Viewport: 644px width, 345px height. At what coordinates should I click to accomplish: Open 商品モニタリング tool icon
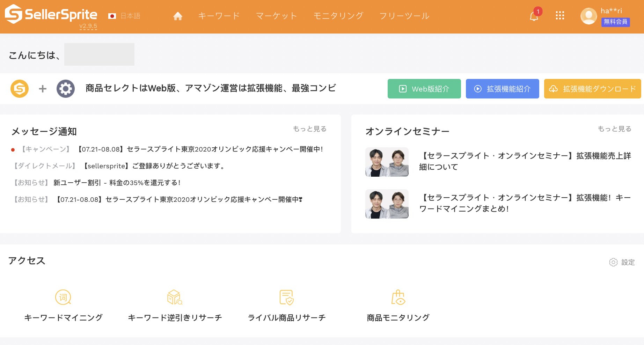click(x=398, y=298)
